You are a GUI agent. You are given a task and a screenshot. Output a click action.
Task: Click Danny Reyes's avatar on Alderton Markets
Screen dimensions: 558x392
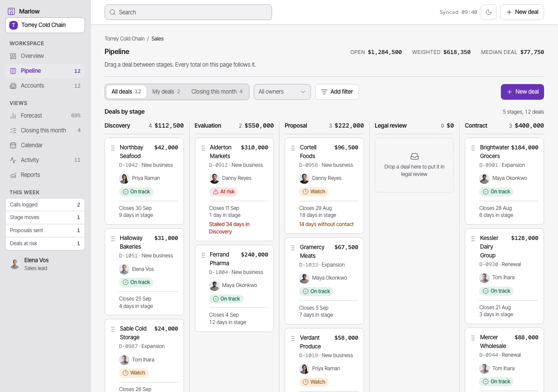214,179
